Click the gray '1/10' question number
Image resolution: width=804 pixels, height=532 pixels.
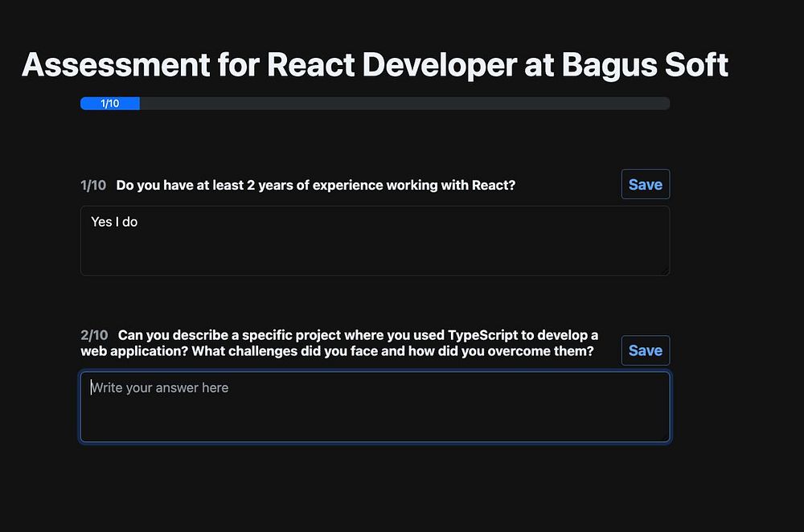coord(93,186)
